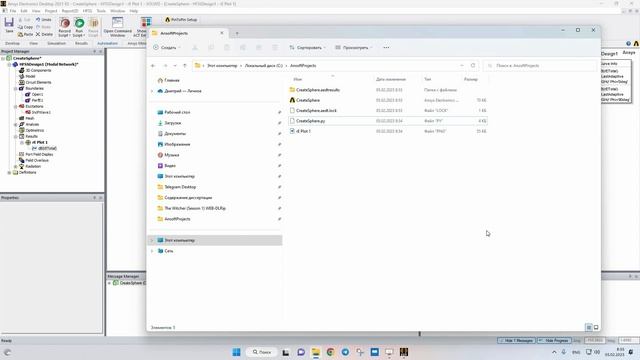This screenshot has width=640, height=360.
Task: Click the Save icon in Ansys toolbar
Action: pyautogui.click(x=9, y=25)
